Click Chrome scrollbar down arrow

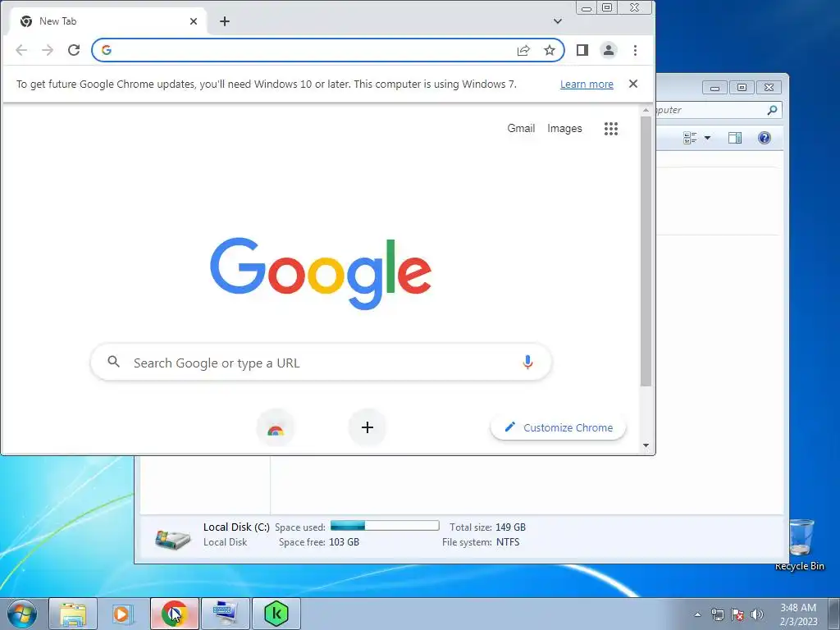coord(646,445)
